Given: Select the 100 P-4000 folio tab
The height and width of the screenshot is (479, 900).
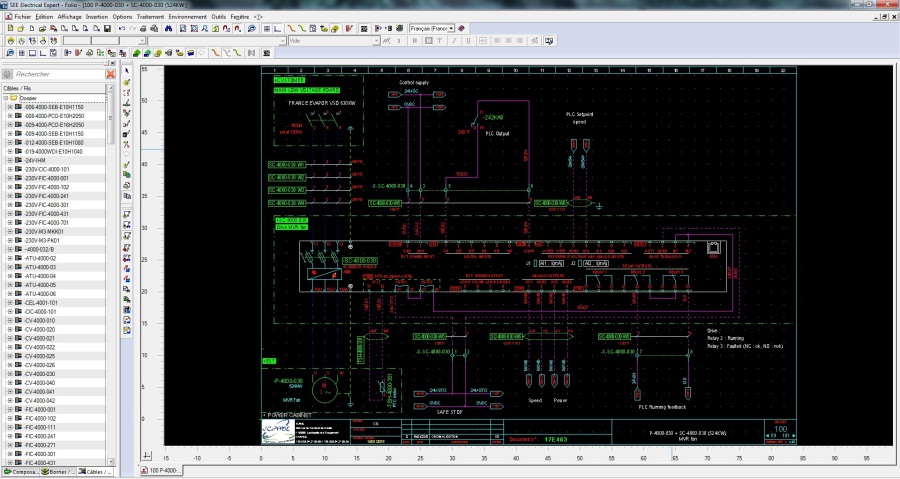Looking at the screenshot, I should click(x=159, y=470).
